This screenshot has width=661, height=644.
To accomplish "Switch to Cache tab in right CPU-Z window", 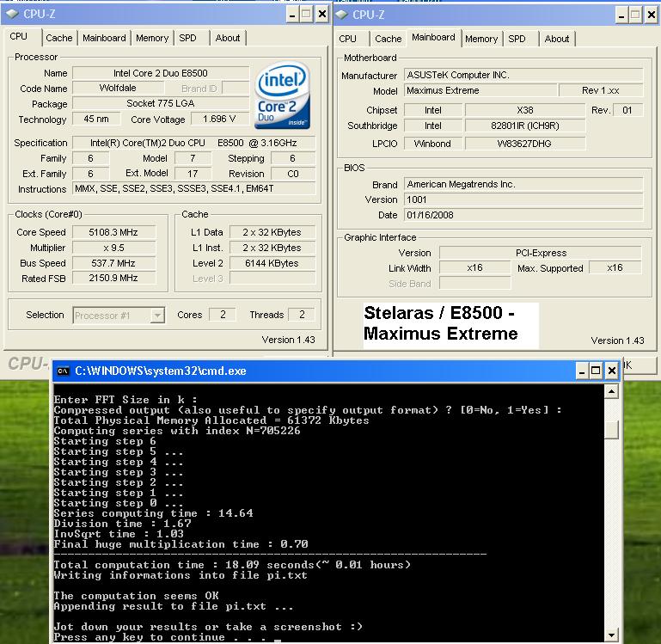I will [x=388, y=39].
